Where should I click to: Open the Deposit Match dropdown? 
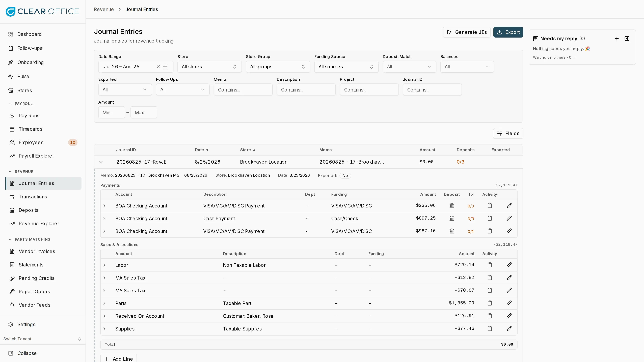(409, 67)
